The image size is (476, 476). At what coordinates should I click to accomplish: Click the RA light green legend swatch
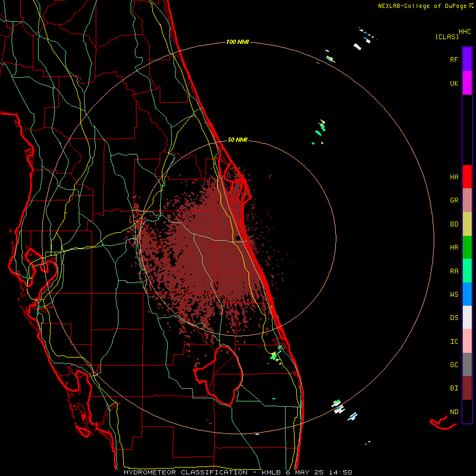click(x=467, y=271)
